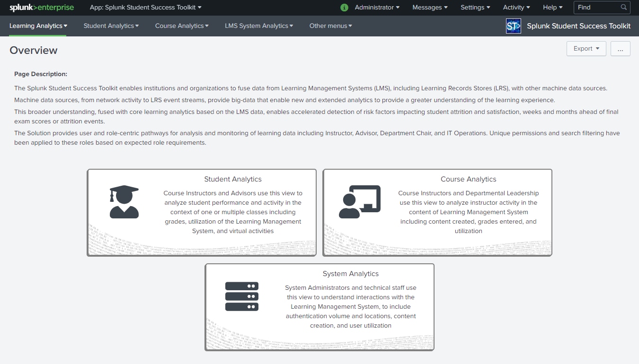The height and width of the screenshot is (364, 639).
Task: Open the System Analytics card title
Action: tap(350, 274)
